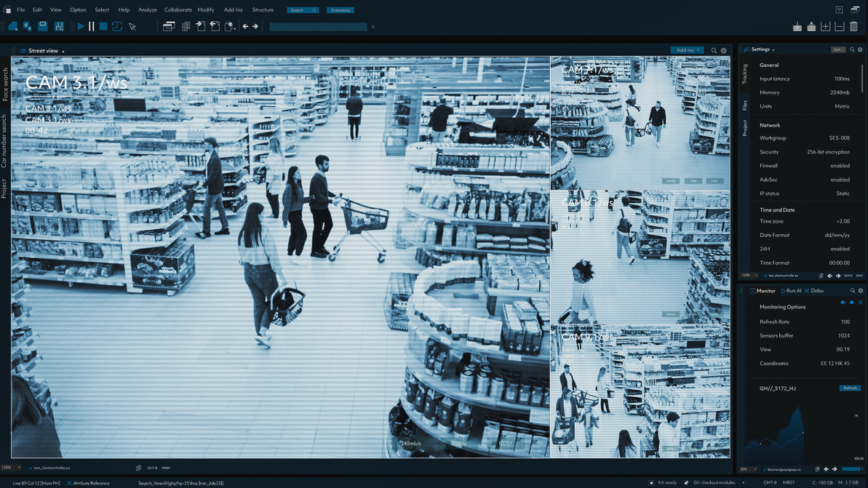Click the Settings gear on the Monitor panel
The image size is (868, 488).
[x=860, y=290]
